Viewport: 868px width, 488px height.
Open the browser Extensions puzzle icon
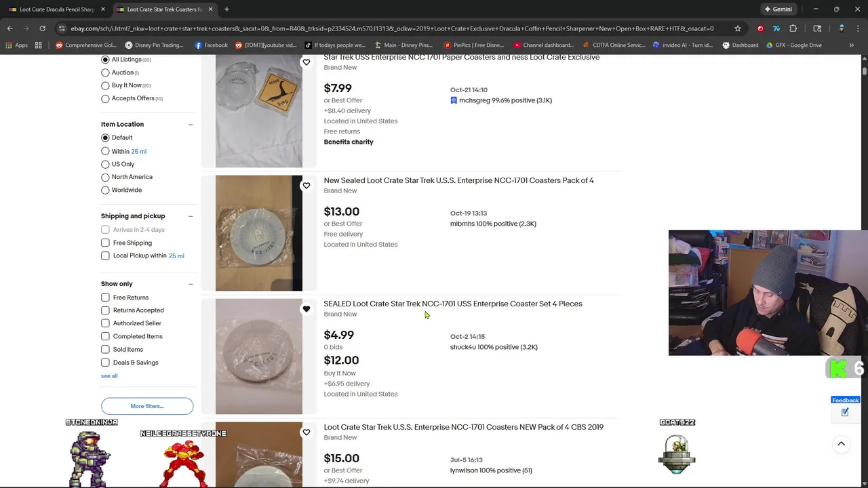793,28
